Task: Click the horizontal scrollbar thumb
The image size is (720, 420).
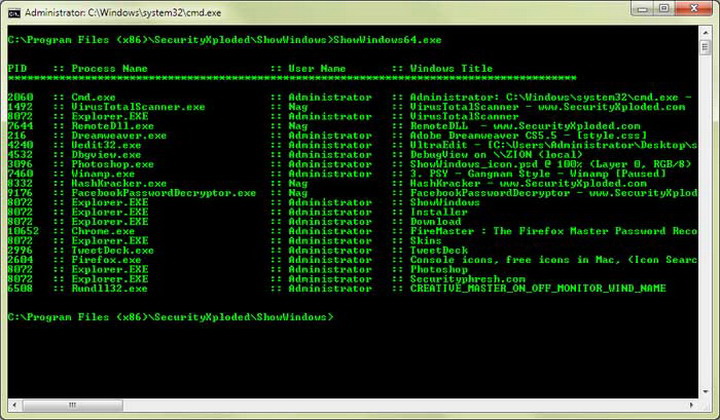Action: 73,405
